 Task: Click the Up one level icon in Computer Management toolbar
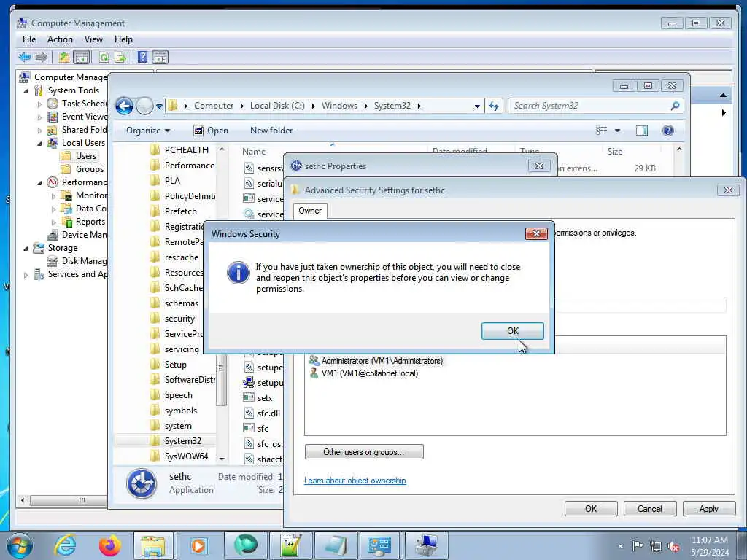(64, 58)
